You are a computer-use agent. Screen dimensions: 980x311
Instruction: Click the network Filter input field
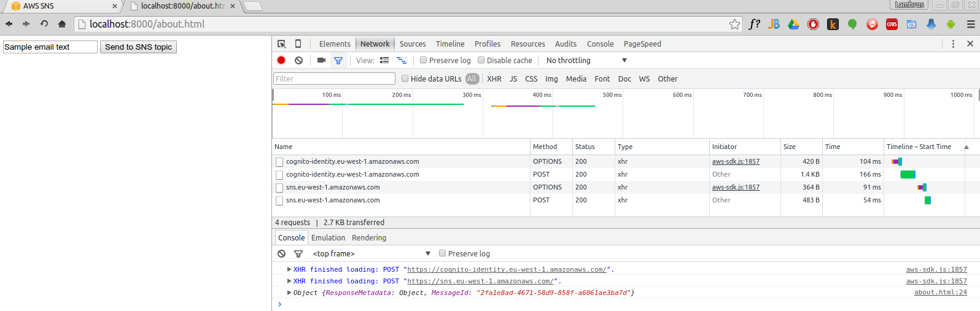pos(334,79)
